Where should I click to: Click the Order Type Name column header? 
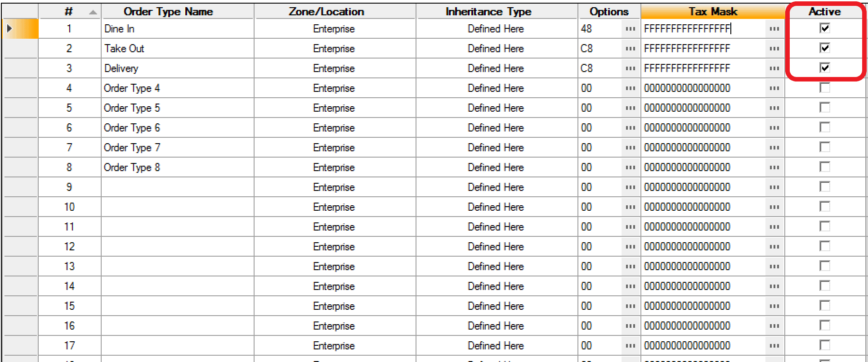click(x=168, y=12)
